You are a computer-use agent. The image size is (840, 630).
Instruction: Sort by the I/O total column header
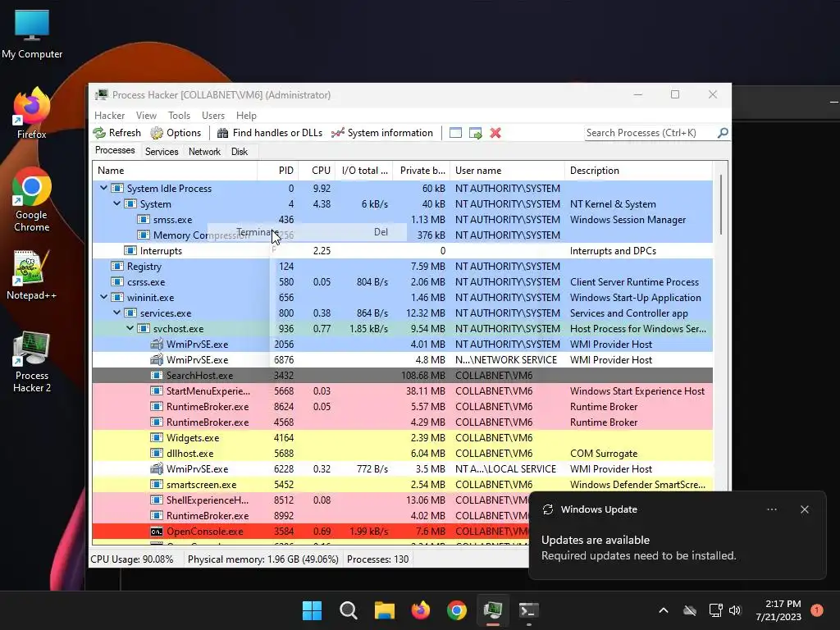pyautogui.click(x=364, y=171)
